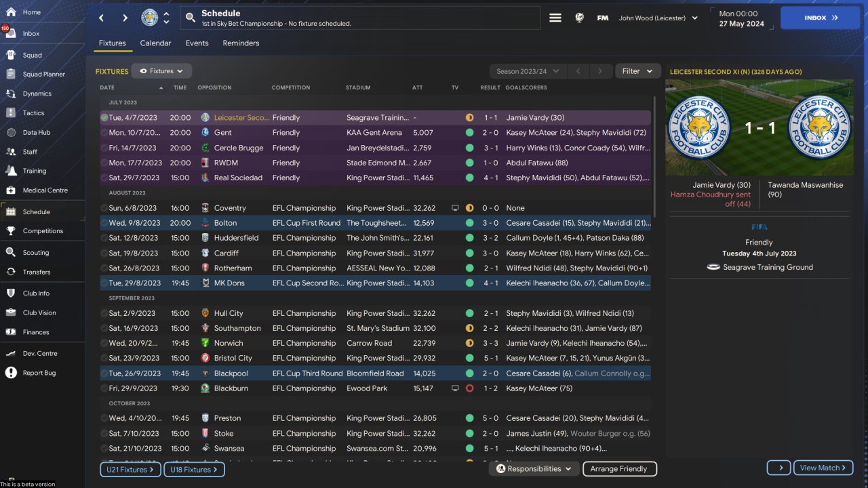
Task: Click the up/down chevrons beside the club badge
Action: coord(167,18)
